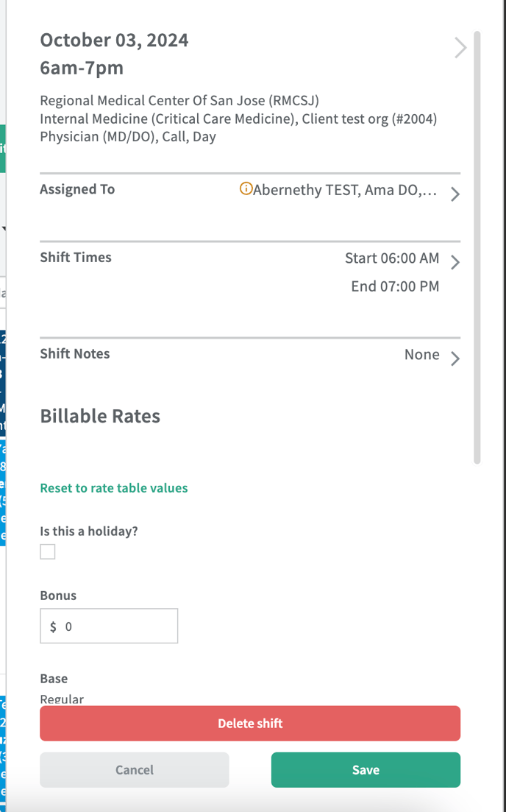The image size is (506, 812).
Task: Click the panel's vertical scrollbar
Action: [477, 247]
